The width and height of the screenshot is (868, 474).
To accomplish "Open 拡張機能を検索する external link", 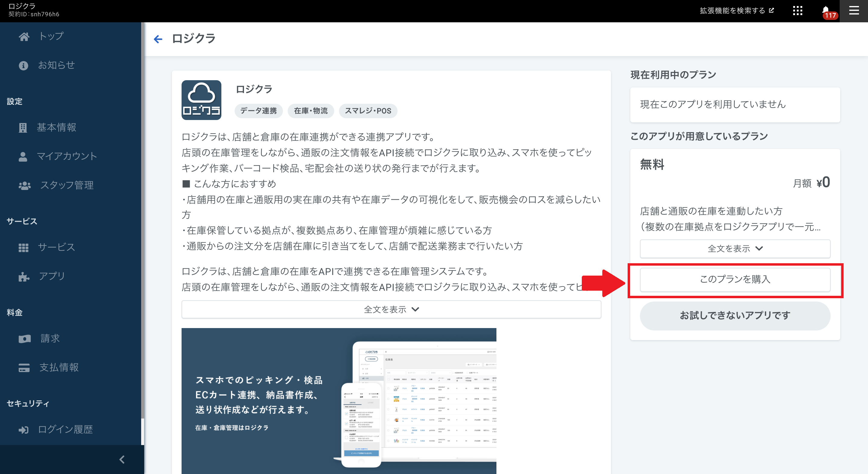I will 736,11.
